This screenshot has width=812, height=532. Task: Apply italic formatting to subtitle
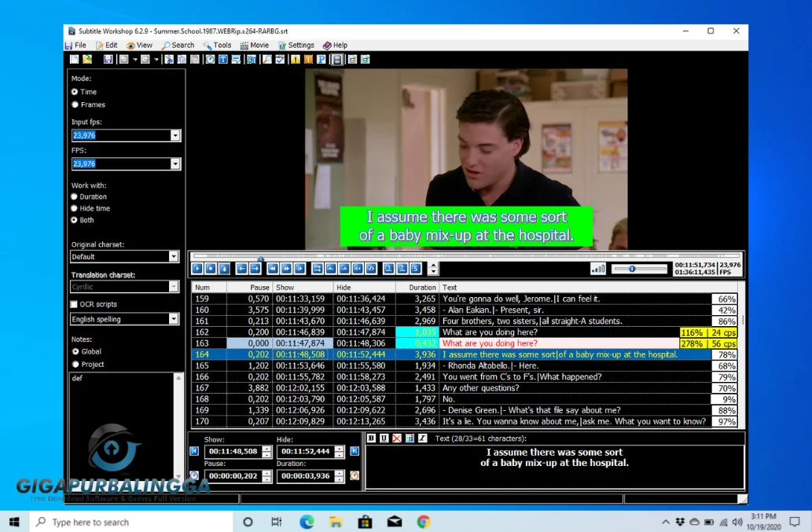tap(423, 438)
